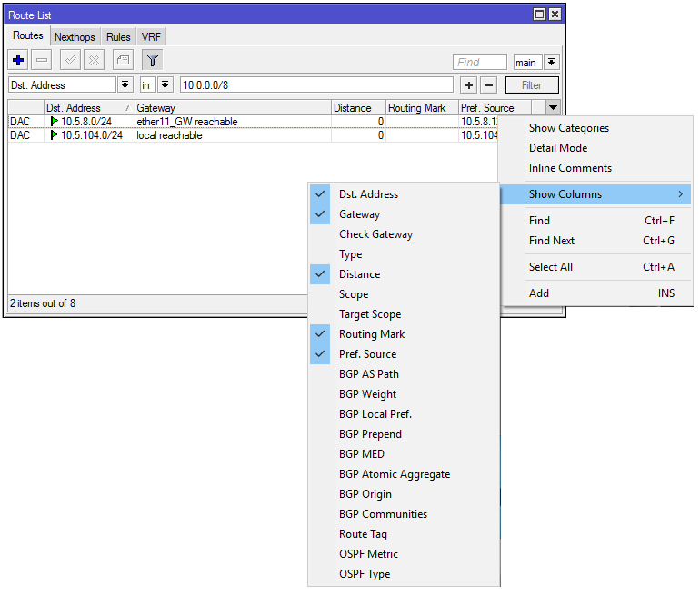
Task: Toggle the Routing Mark column off
Action: point(371,334)
